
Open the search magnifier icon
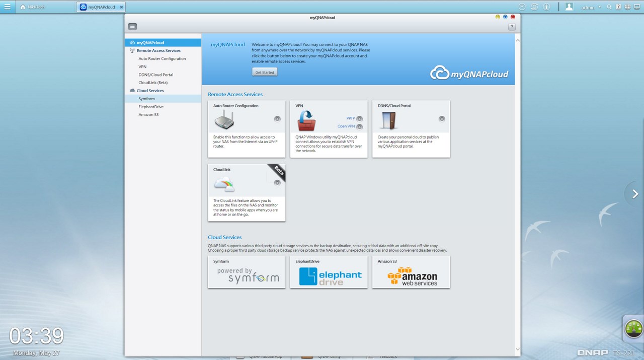coord(609,7)
